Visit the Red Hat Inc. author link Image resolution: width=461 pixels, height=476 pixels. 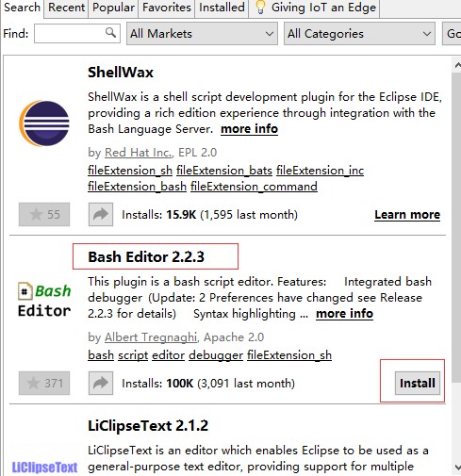[x=139, y=153]
